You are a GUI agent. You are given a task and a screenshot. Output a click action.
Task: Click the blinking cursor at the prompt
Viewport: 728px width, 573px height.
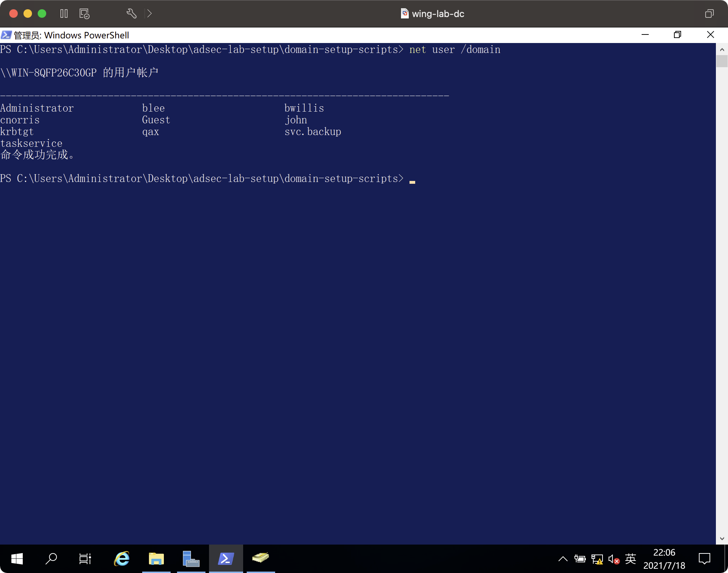point(412,182)
